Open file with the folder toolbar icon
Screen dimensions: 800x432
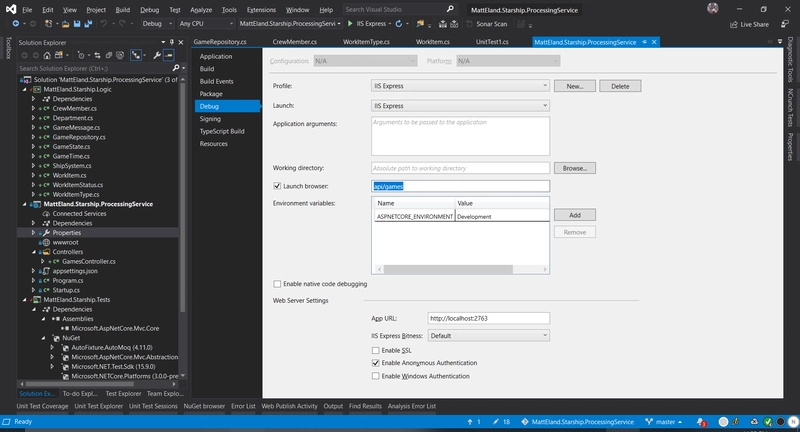tap(65, 23)
